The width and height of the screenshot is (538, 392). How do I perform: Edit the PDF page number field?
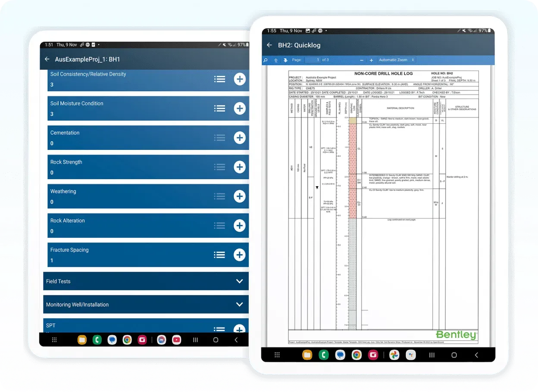tap(313, 60)
